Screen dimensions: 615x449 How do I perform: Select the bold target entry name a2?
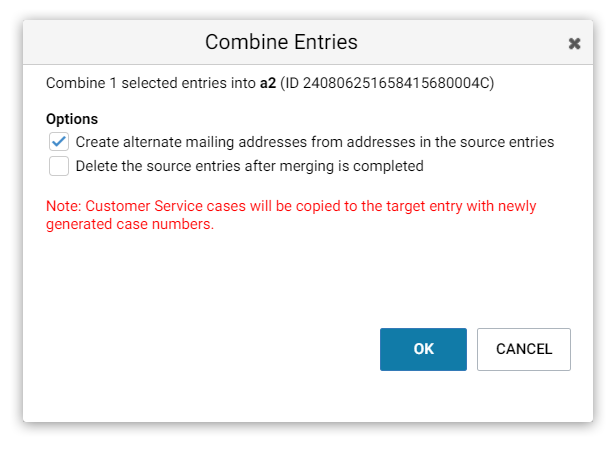point(268,83)
